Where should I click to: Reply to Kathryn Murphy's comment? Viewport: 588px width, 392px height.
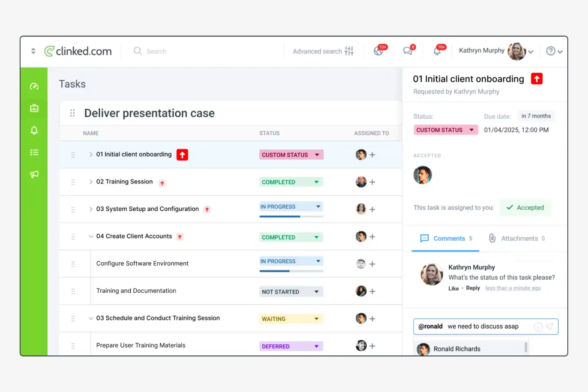click(473, 288)
